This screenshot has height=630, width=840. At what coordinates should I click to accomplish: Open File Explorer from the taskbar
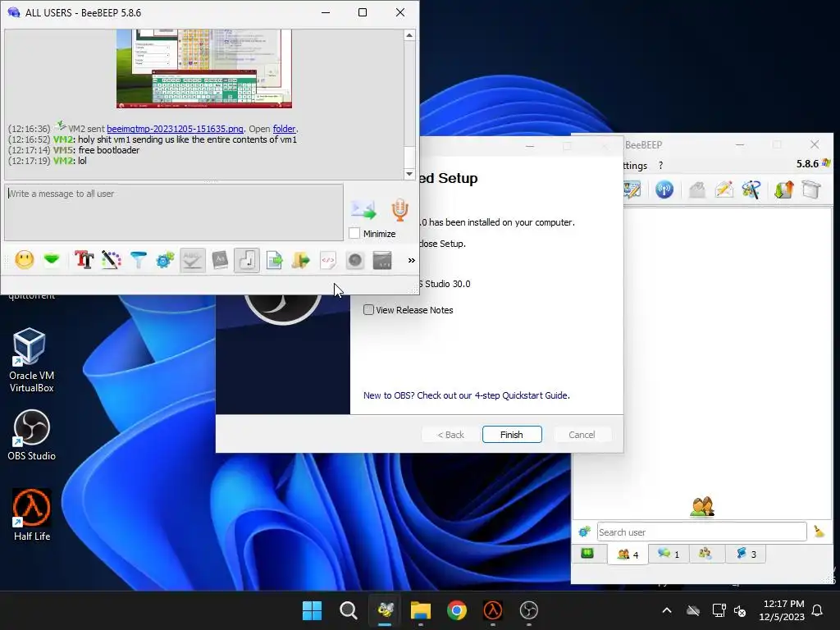coord(421,610)
